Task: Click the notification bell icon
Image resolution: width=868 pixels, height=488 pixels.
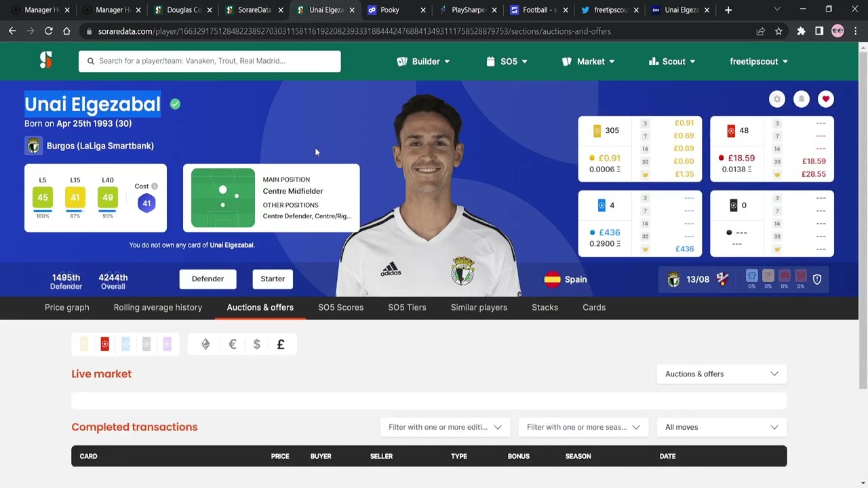Action: [801, 99]
